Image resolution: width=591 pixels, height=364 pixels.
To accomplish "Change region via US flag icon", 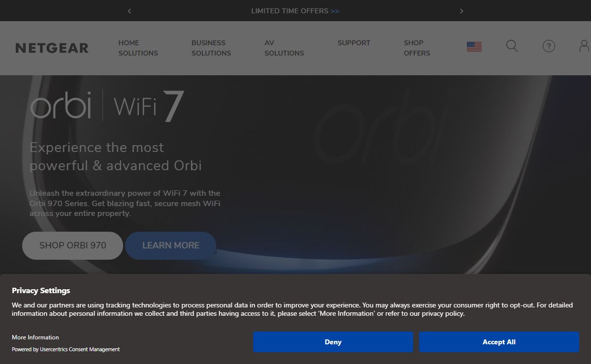I will click(474, 47).
